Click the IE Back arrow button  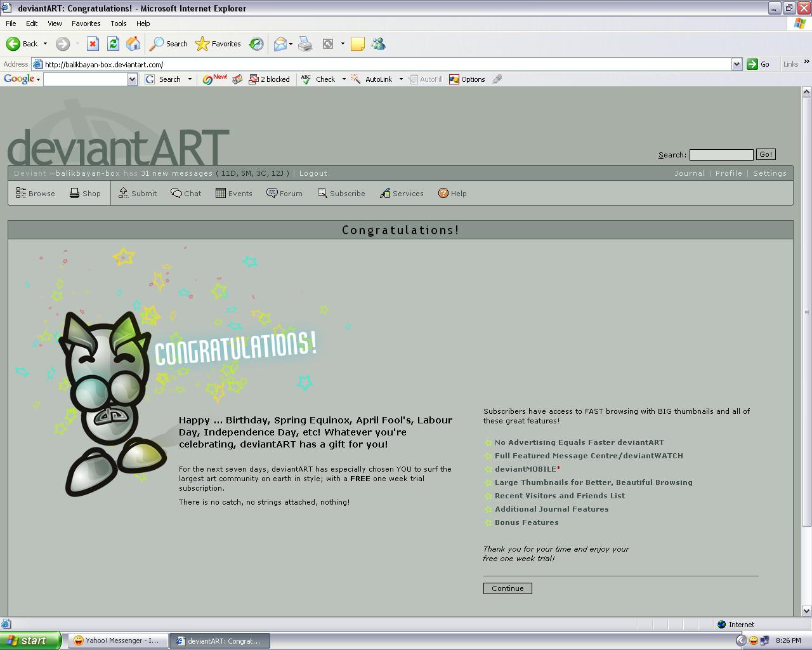click(22, 44)
